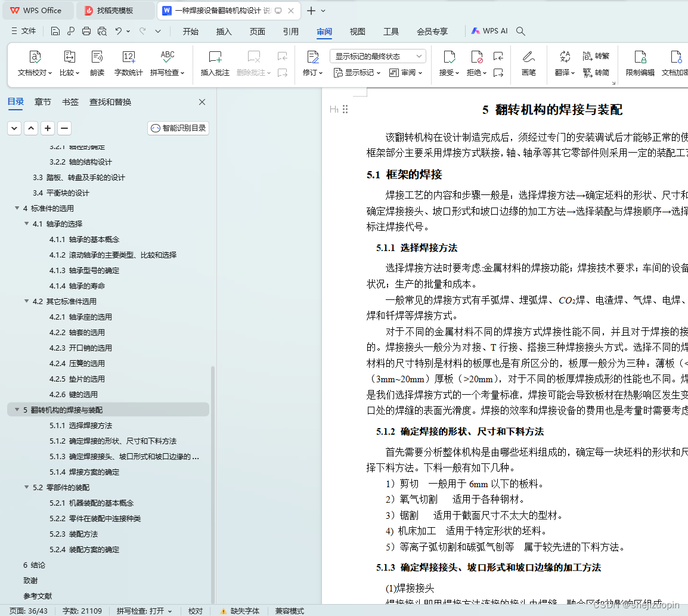688x616 pixels.
Task: Undo the last action
Action: click(119, 31)
